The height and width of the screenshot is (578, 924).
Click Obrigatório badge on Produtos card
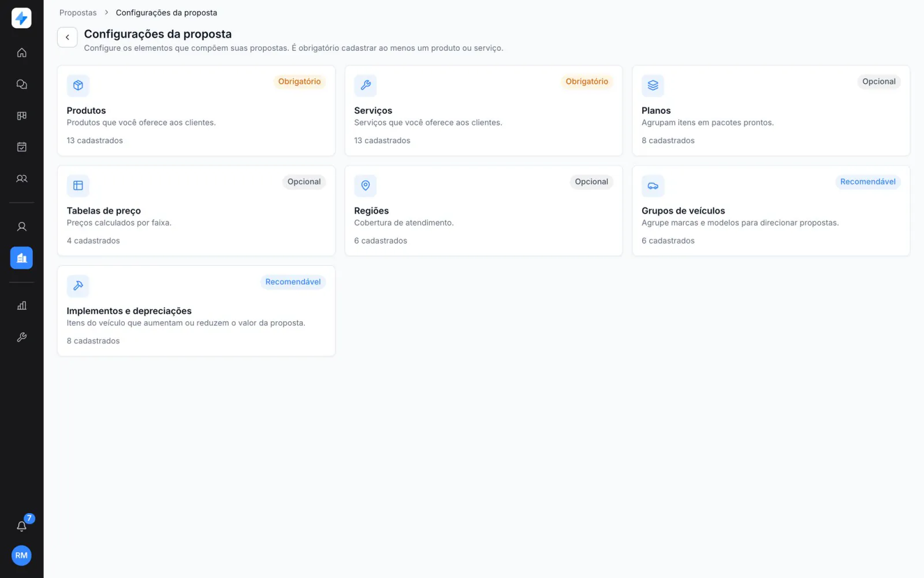tap(299, 81)
